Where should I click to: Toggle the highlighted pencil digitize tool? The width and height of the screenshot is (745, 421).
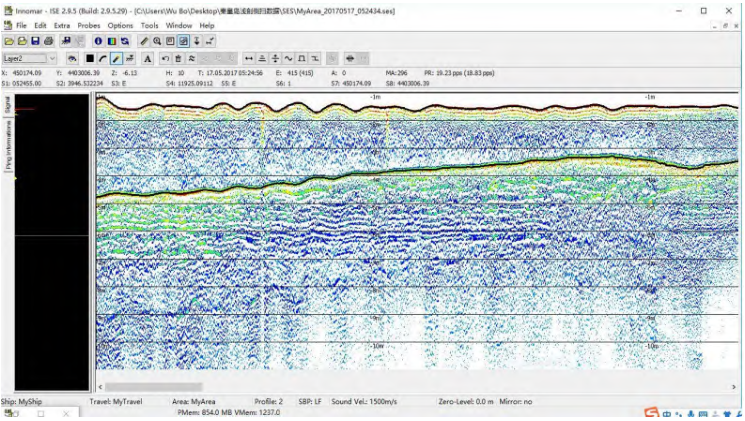[116, 58]
